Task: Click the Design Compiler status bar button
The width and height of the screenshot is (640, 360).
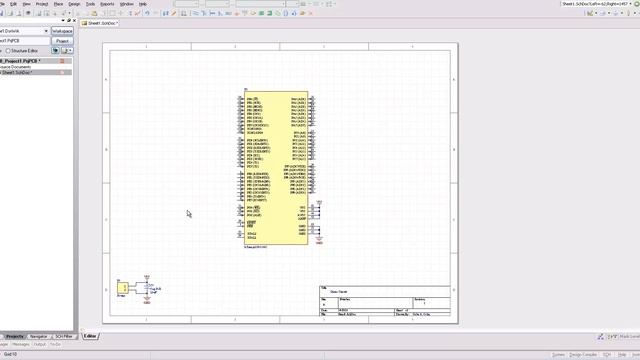Action: (583, 355)
